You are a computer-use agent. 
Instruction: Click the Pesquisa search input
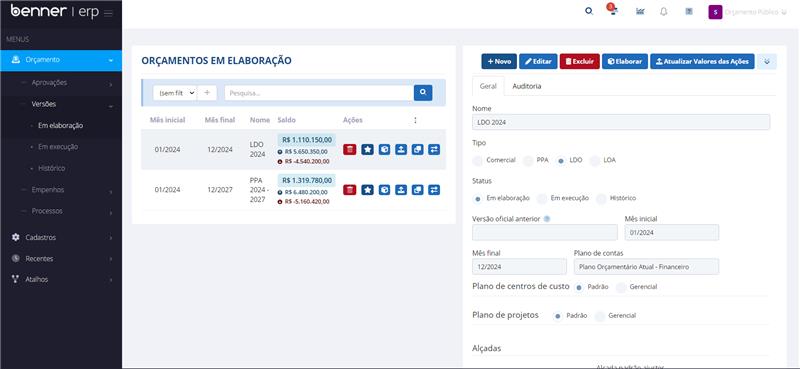[319, 93]
